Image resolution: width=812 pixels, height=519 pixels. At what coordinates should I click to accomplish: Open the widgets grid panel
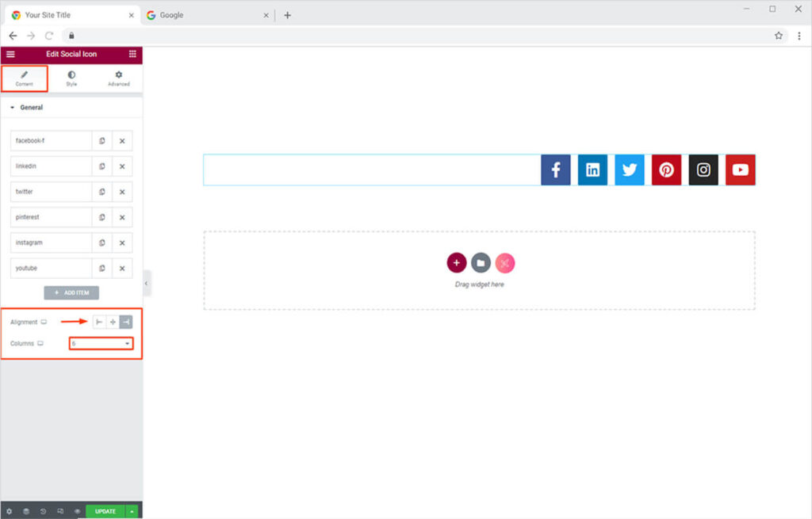coord(132,54)
